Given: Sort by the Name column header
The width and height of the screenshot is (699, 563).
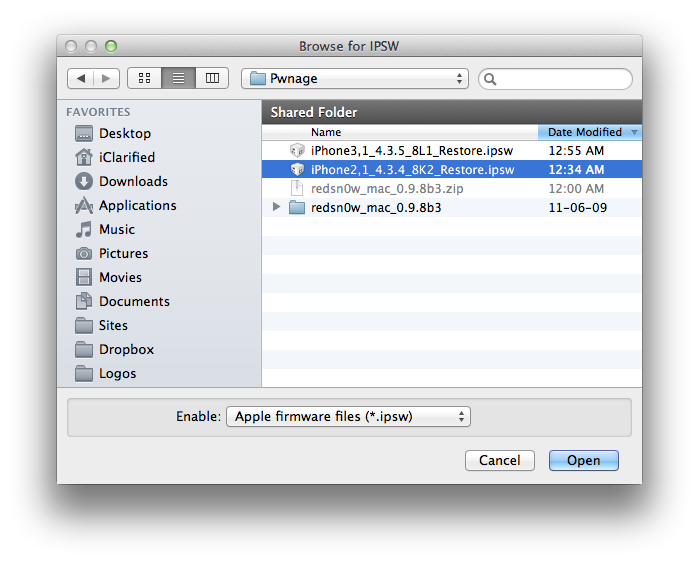Looking at the screenshot, I should coord(400,132).
